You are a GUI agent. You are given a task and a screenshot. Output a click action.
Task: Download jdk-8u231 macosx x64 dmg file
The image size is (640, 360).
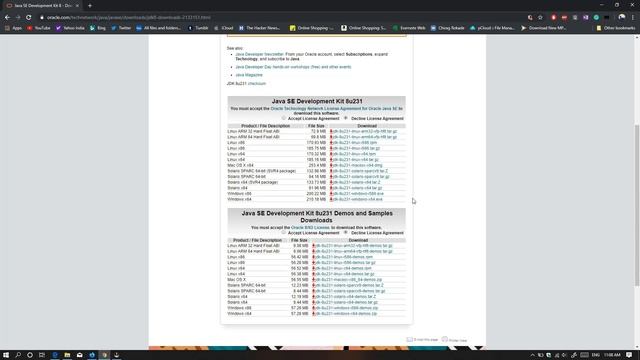pos(357,165)
